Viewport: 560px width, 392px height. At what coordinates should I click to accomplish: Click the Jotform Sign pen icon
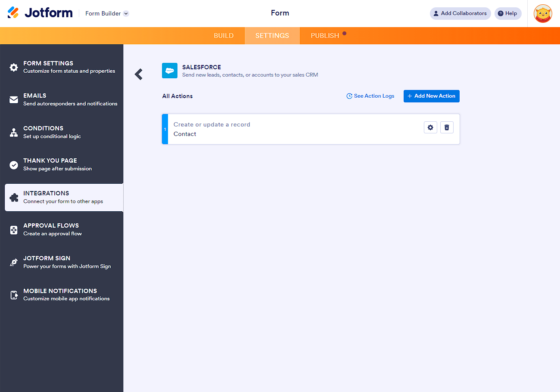click(14, 262)
